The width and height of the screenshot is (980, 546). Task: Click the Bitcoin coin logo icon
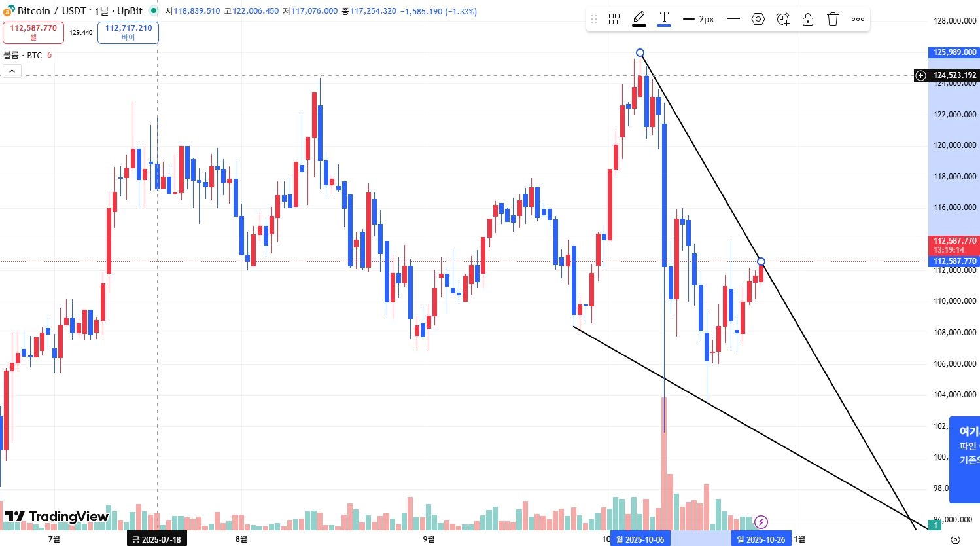click(9, 11)
